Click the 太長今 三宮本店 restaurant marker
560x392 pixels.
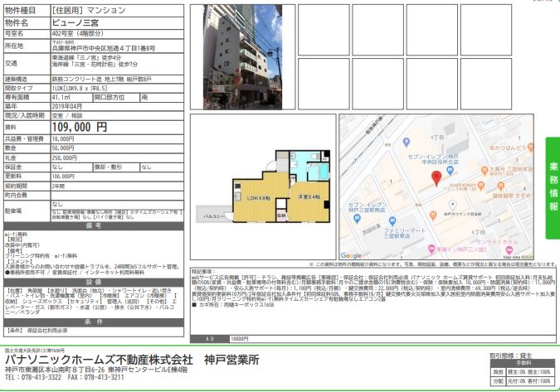coord(485,171)
